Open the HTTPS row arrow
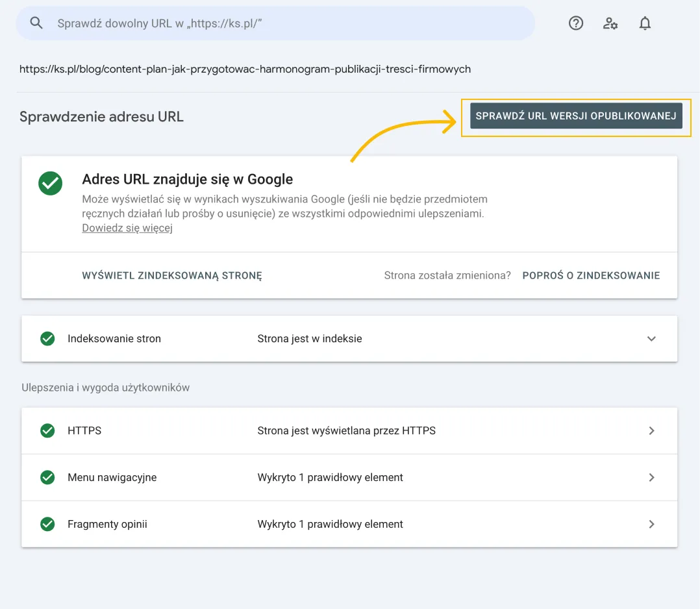 [651, 430]
